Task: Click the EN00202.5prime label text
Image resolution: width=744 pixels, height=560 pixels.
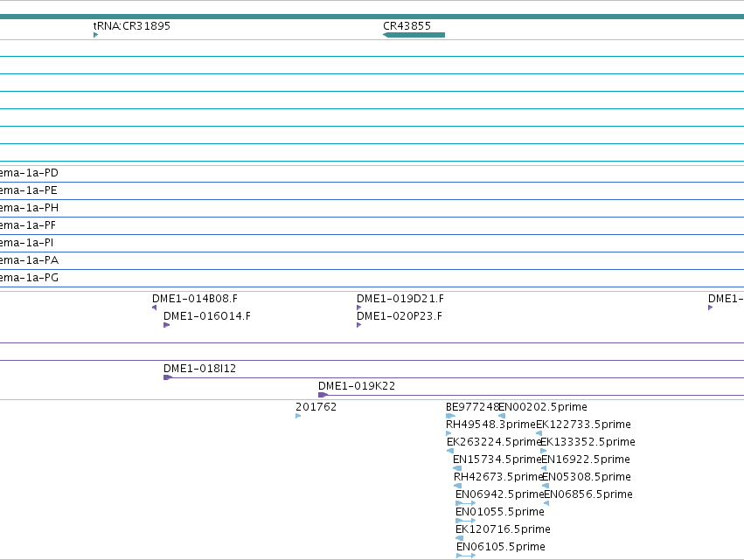Action: [543, 407]
